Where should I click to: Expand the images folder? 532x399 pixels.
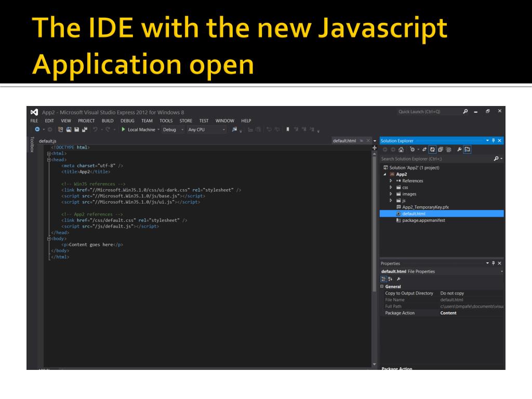pyautogui.click(x=391, y=194)
